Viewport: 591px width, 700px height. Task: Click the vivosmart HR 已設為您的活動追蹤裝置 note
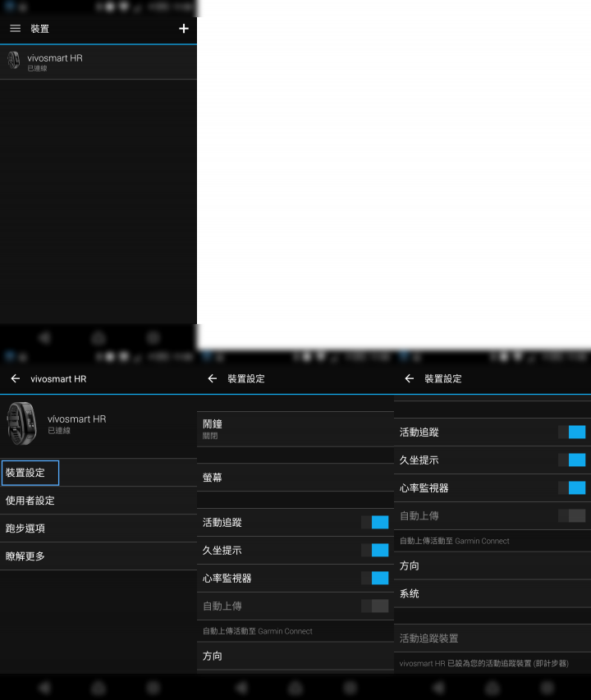[483, 663]
